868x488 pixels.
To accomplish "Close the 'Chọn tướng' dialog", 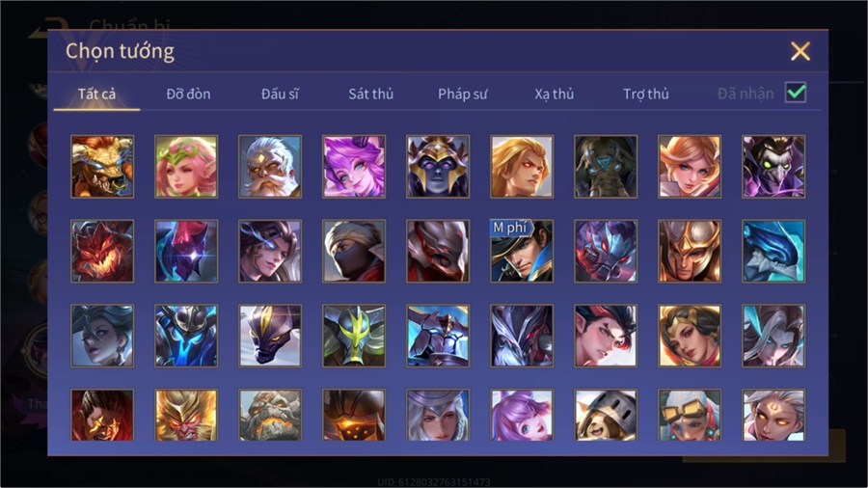I will [800, 51].
